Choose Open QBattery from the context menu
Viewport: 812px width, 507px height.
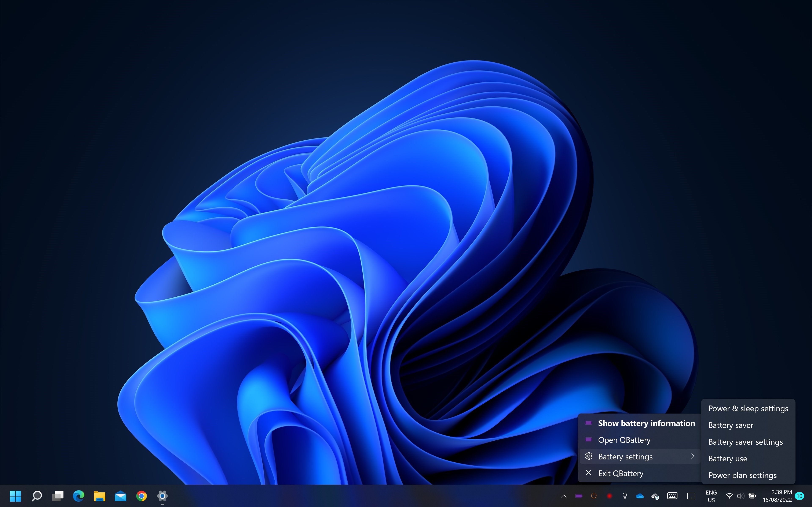624,440
